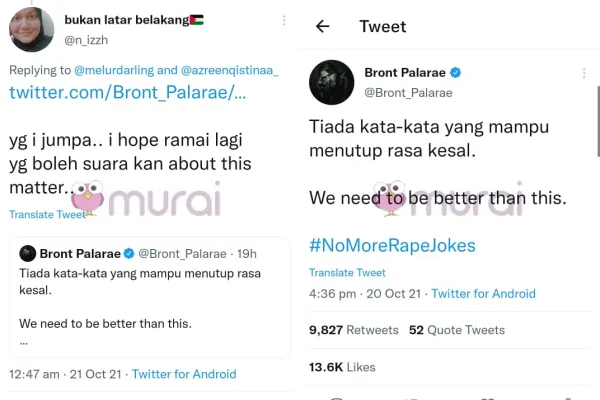Click the small Bront Palarae avatar in the quoted tweet
Image resolution: width=600 pixels, height=400 pixels.
pos(28,254)
